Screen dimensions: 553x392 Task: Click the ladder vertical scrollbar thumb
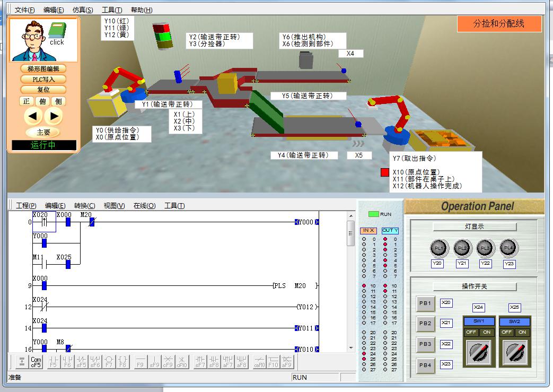tap(350, 233)
